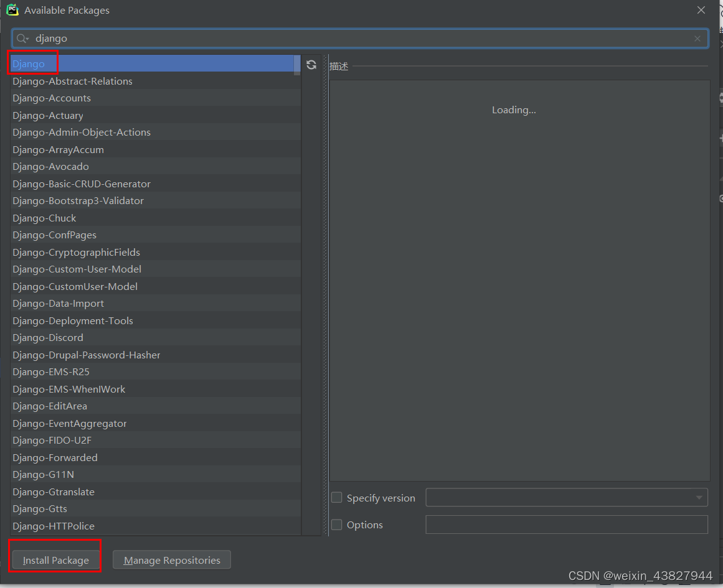Image resolution: width=723 pixels, height=588 pixels.
Task: Click the refresh packages list icon
Action: tap(311, 65)
